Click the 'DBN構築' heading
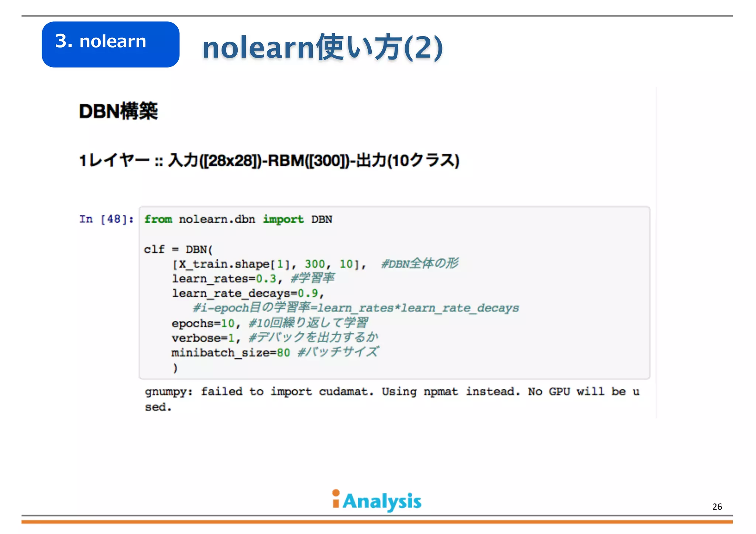This screenshot has width=756, height=534. point(118,111)
